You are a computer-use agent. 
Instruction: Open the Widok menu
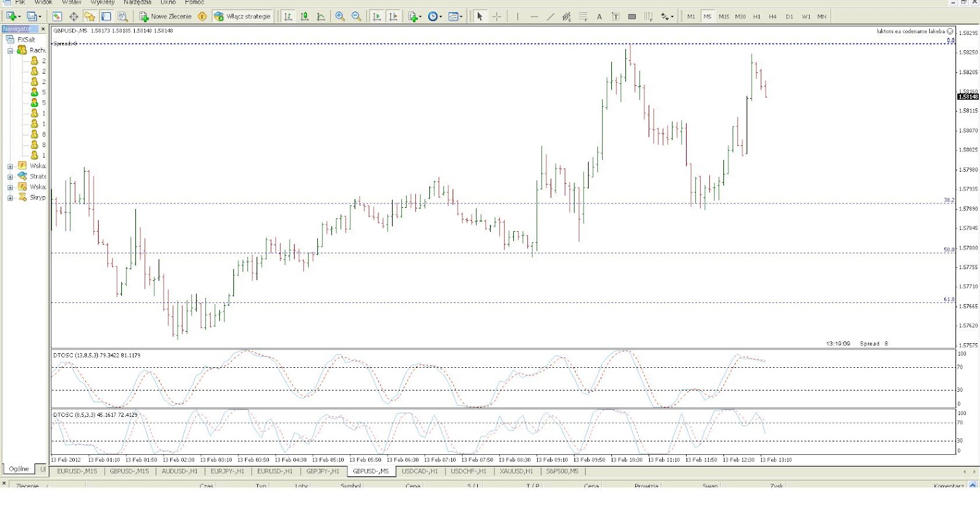coord(43,2)
